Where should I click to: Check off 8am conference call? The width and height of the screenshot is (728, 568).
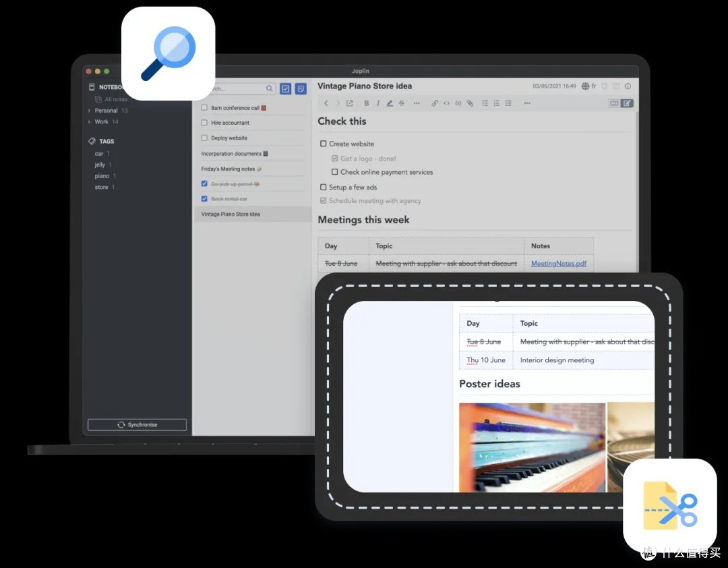point(204,107)
